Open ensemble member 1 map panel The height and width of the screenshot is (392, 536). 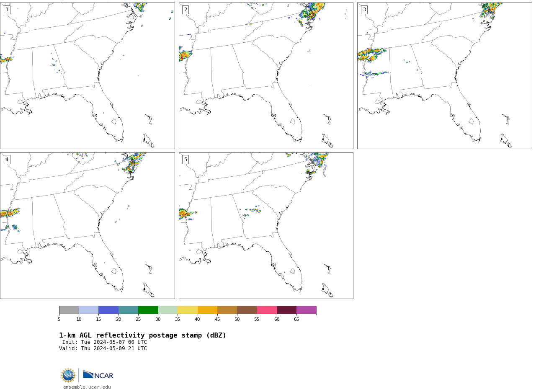tap(87, 76)
